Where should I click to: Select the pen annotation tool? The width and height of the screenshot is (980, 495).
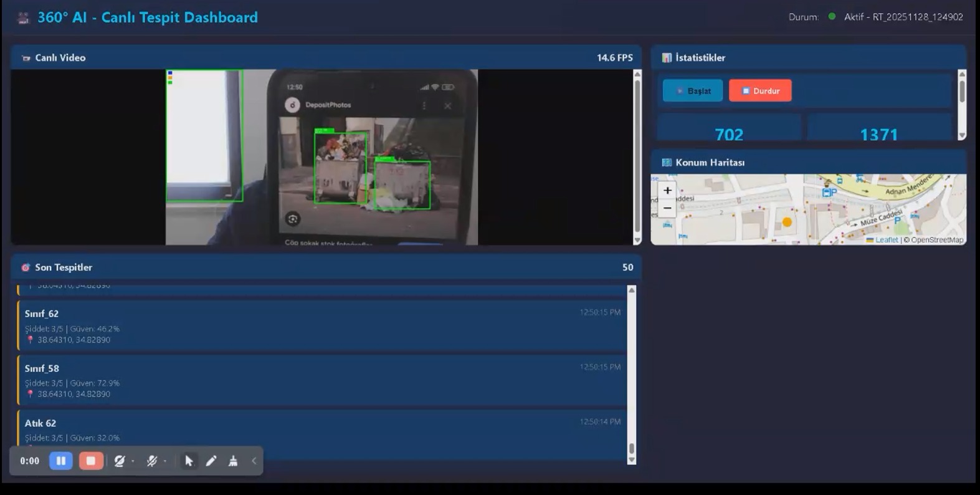coord(211,461)
